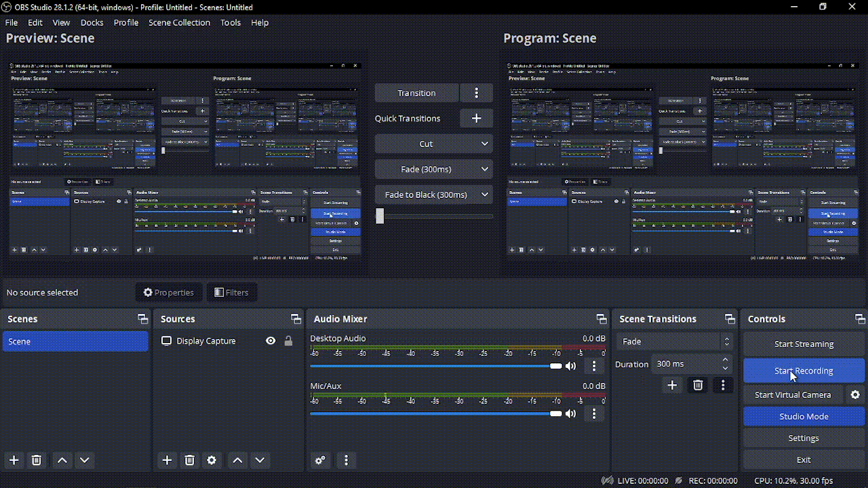Open the Settings button in Controls
The image size is (868, 488).
804,438
